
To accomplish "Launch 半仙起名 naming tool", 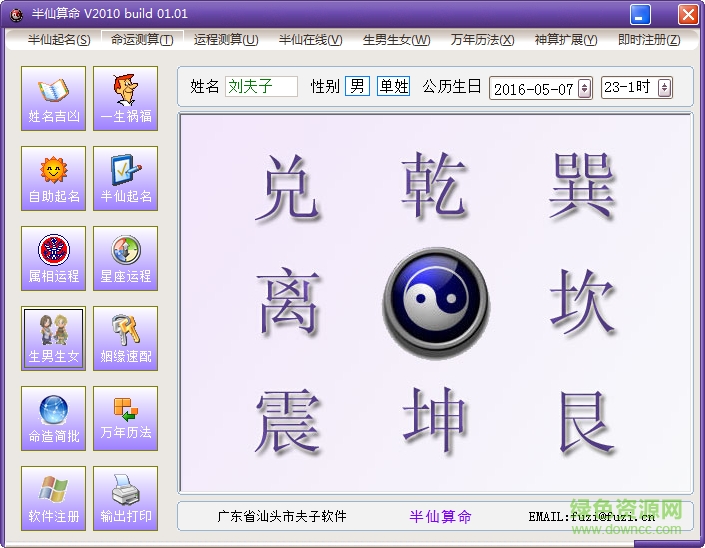I will coord(125,178).
